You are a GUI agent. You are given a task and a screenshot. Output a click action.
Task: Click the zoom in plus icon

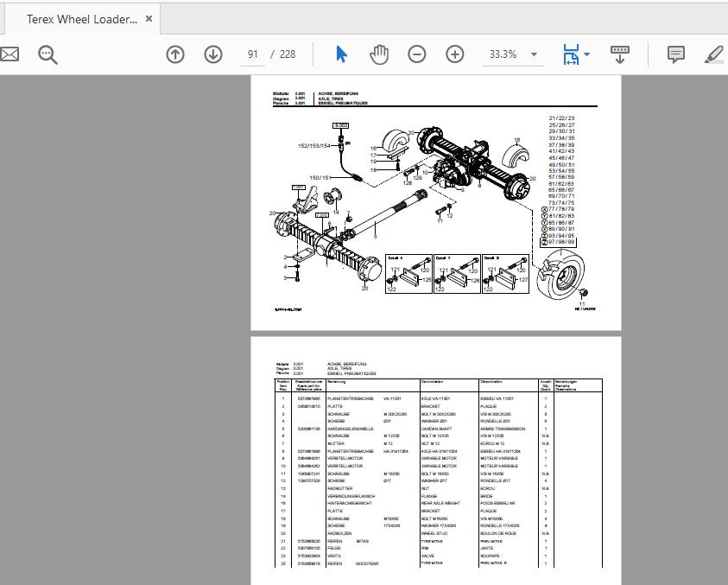(x=454, y=54)
